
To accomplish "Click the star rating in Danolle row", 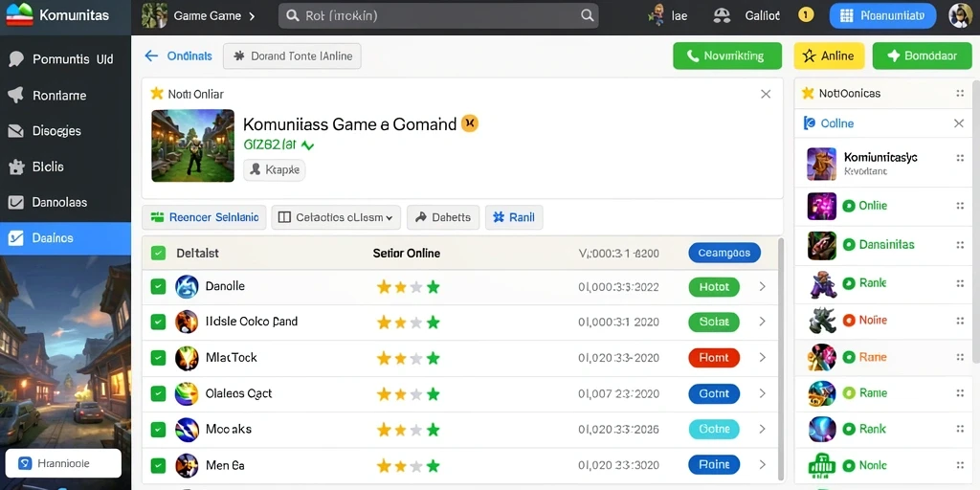I will pyautogui.click(x=408, y=287).
